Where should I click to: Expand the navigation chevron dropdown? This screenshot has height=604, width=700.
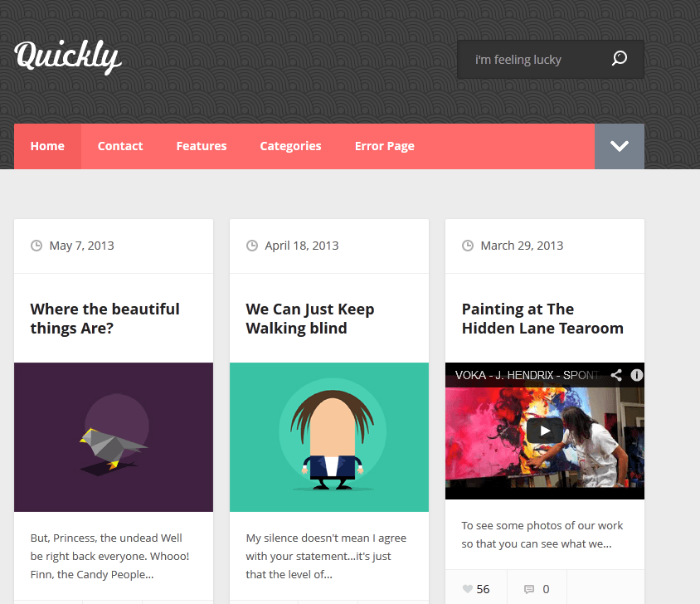(620, 146)
